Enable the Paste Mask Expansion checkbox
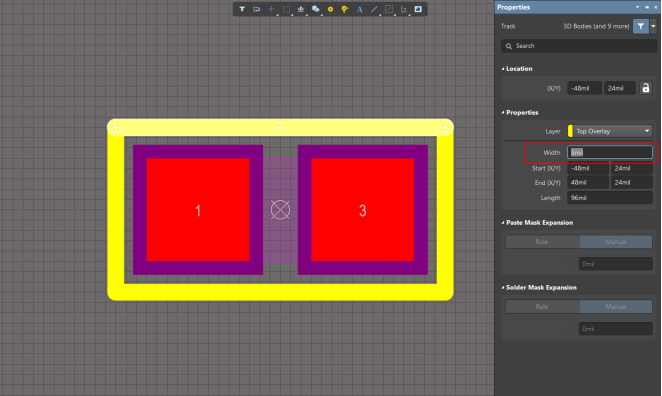The image size is (662, 396). click(x=572, y=264)
